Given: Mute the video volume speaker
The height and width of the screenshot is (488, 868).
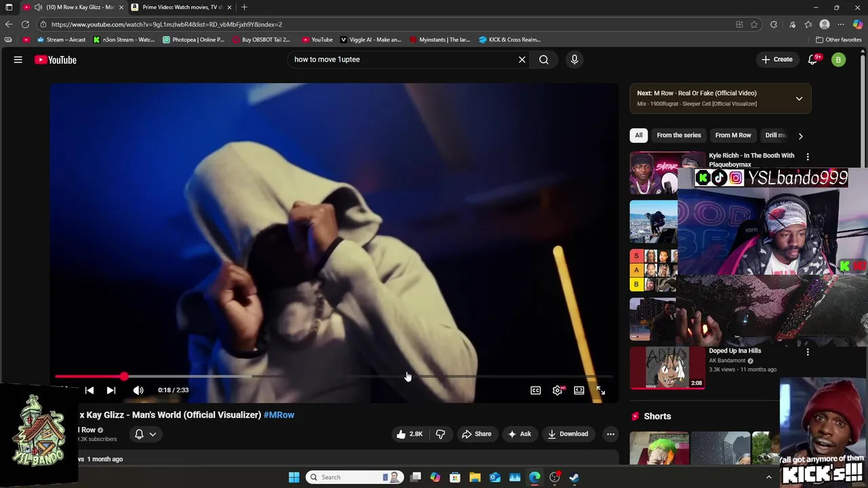Looking at the screenshot, I should click(138, 390).
